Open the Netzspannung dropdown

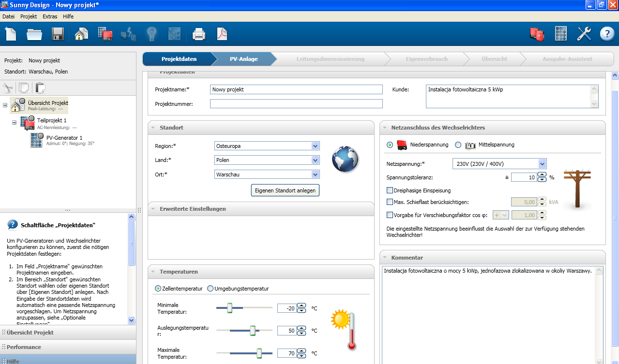(x=542, y=164)
